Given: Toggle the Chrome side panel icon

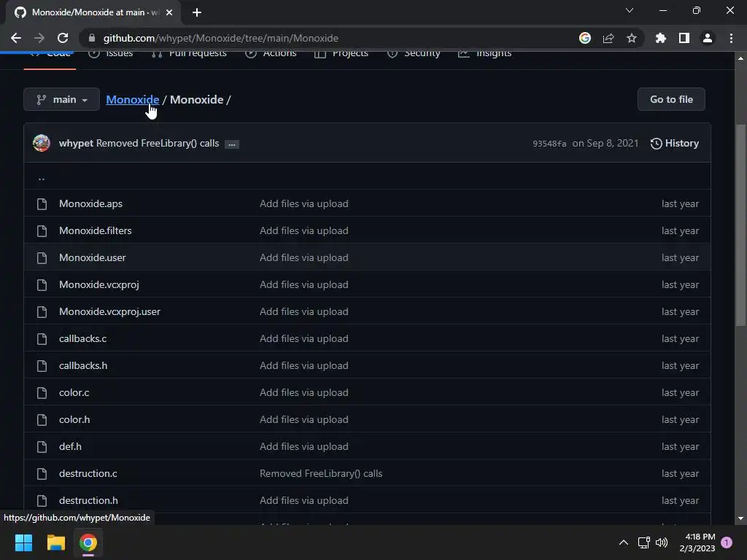Looking at the screenshot, I should tap(684, 38).
